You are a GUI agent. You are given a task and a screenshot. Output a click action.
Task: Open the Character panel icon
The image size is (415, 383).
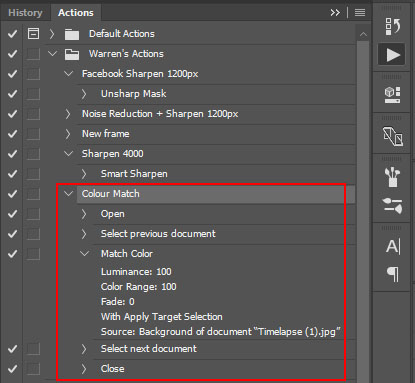click(392, 247)
